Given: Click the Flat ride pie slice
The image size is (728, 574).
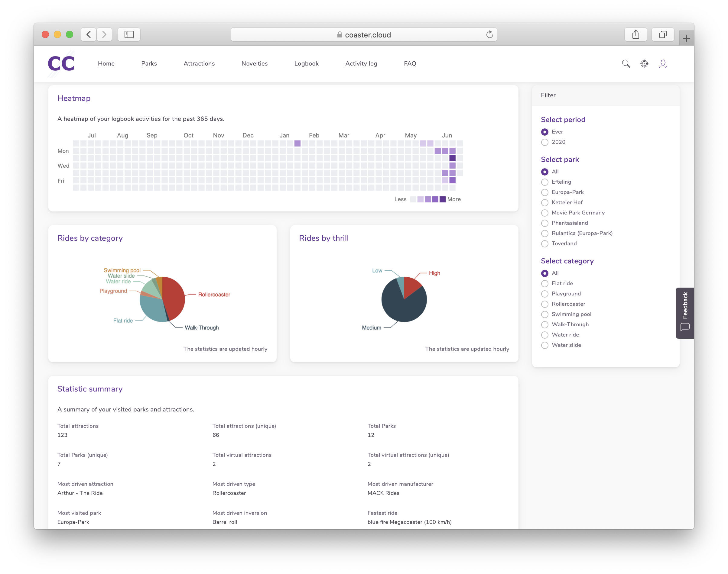Looking at the screenshot, I should coord(151,308).
